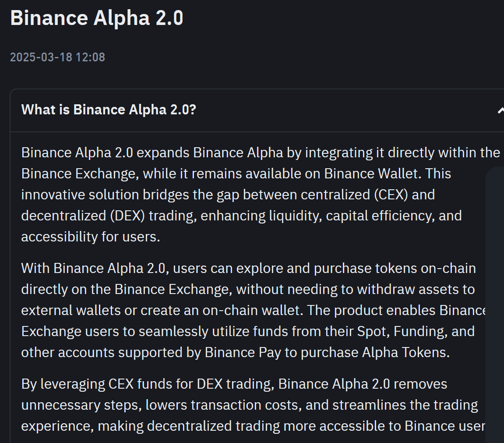
Task: Click the '(DEX)' abbreviation in first paragraph
Action: tap(127, 216)
